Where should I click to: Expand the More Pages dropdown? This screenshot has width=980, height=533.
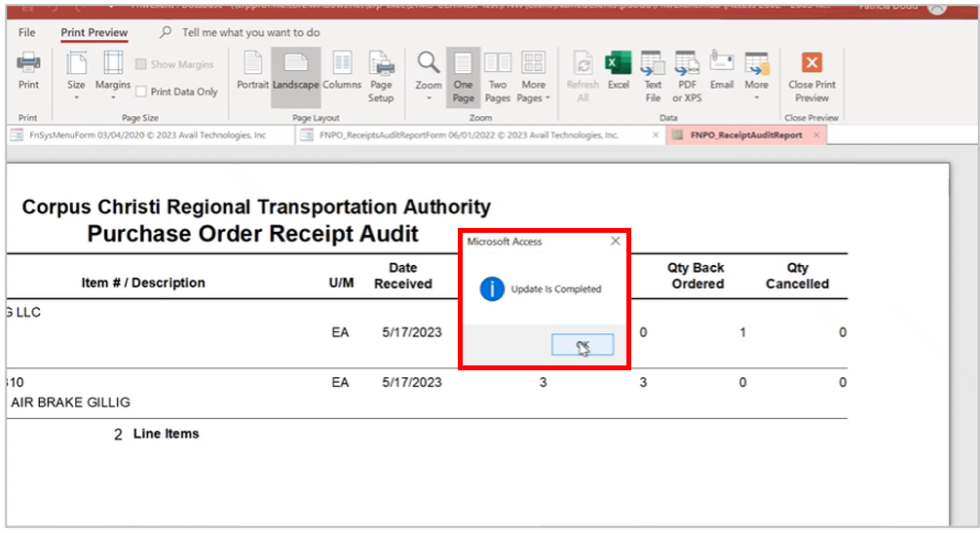(534, 77)
